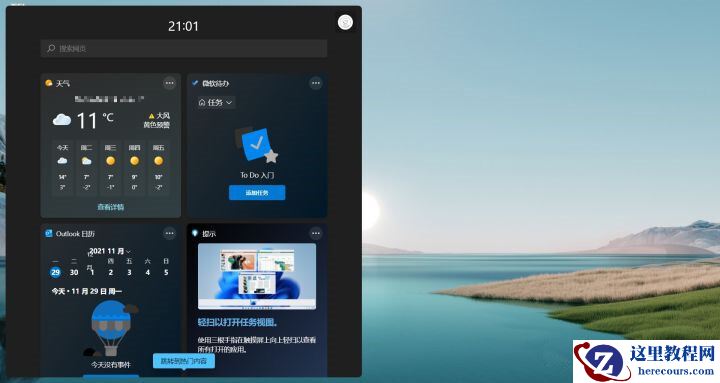Click the current 11 °C temperature reading

pos(95,120)
